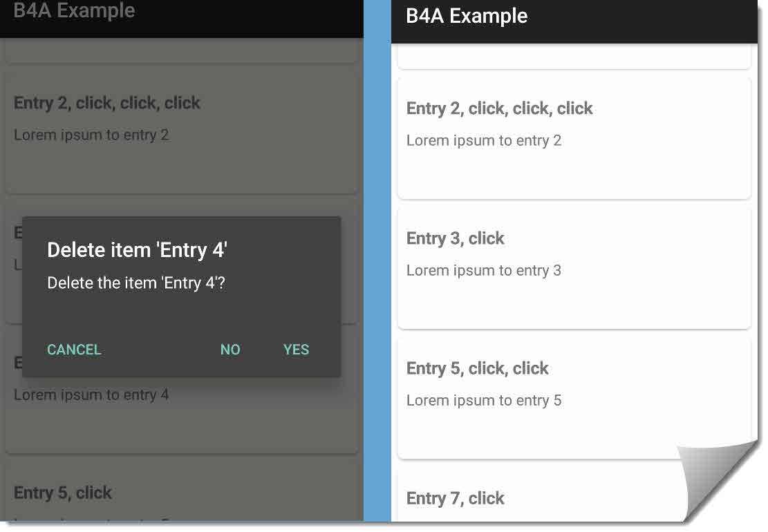This screenshot has height=532, width=768.
Task: Select the dimmed "Entry 5, click" card
Action: coord(63,493)
